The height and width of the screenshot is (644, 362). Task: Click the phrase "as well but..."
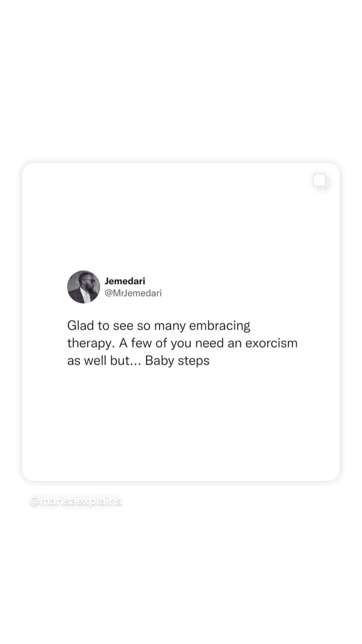pos(104,360)
